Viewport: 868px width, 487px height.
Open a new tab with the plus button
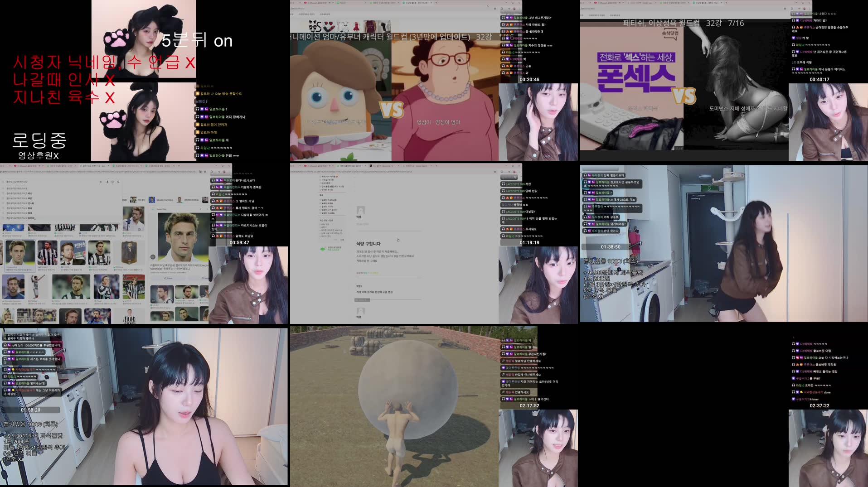coord(179,166)
